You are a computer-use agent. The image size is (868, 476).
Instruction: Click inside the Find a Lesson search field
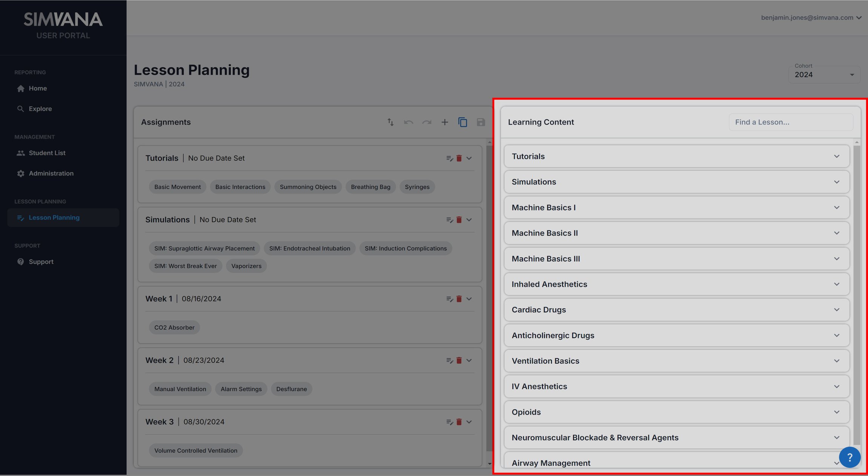pos(791,122)
